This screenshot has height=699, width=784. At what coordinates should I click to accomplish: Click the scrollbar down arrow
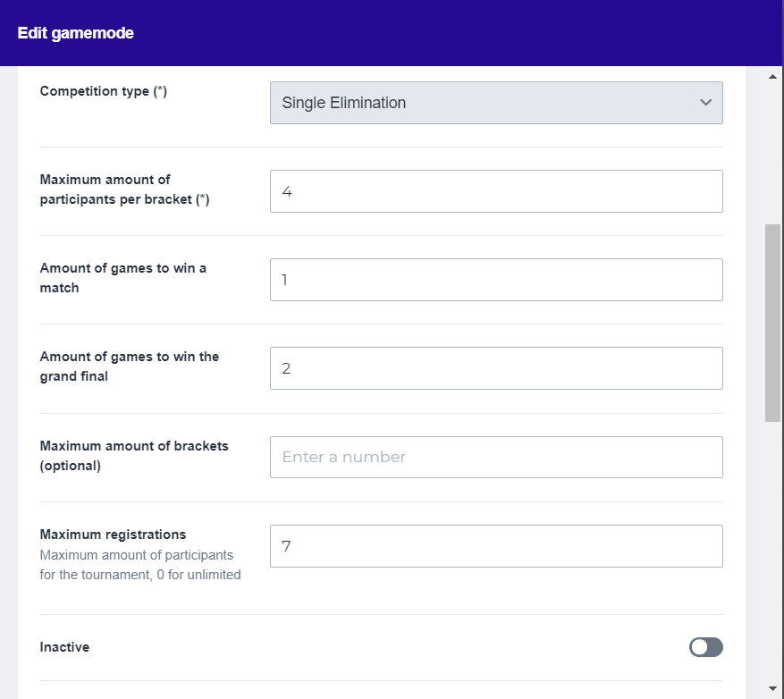point(773,688)
